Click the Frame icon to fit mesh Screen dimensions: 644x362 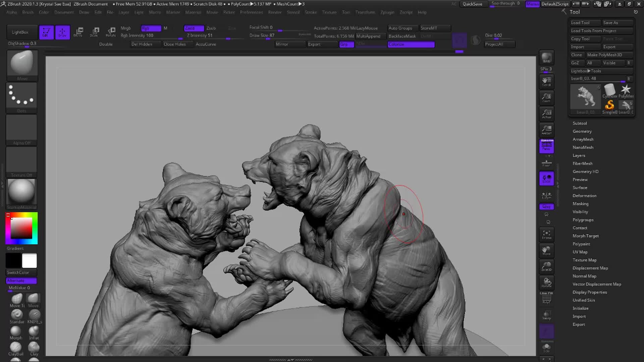pos(546,234)
